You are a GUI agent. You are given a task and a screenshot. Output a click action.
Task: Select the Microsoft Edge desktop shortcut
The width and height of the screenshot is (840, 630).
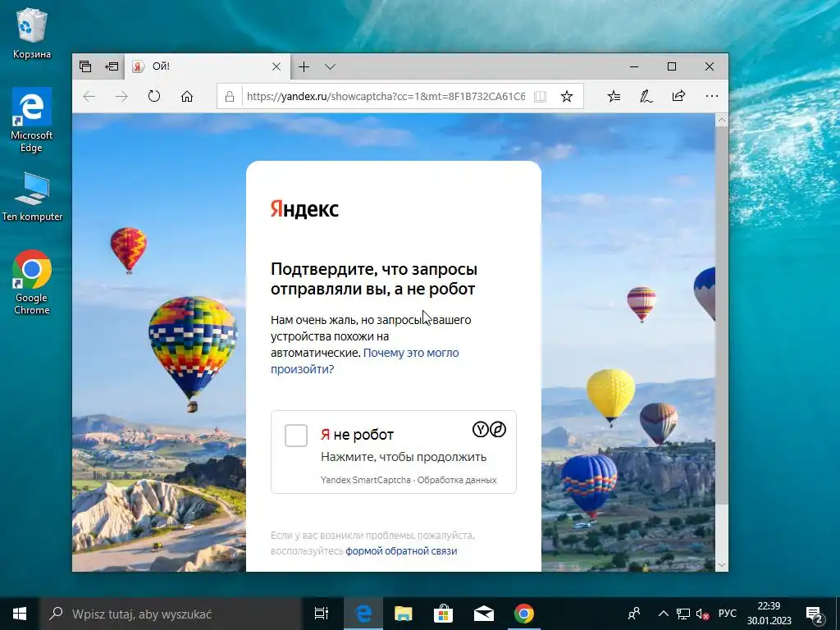(32, 121)
